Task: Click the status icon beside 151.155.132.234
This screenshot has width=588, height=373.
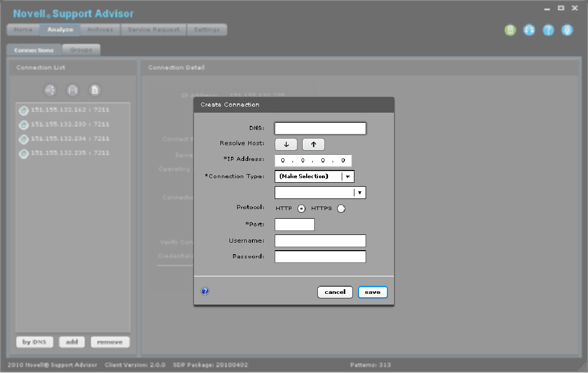Action: pos(24,140)
